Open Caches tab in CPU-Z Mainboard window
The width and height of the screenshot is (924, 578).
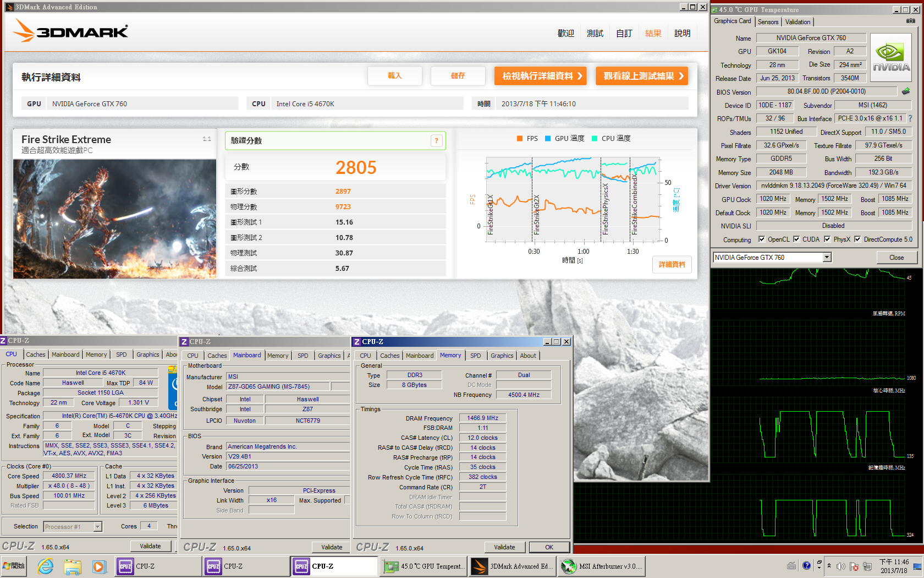(x=217, y=356)
